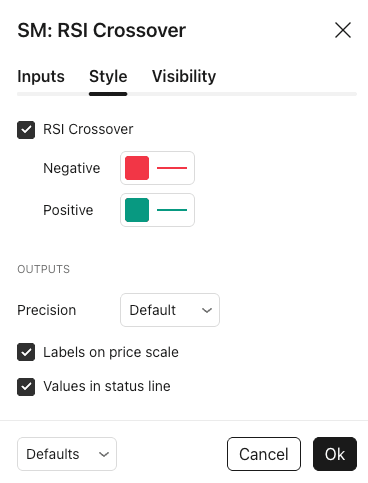Click the Precision dropdown chevron arrow

(x=207, y=310)
